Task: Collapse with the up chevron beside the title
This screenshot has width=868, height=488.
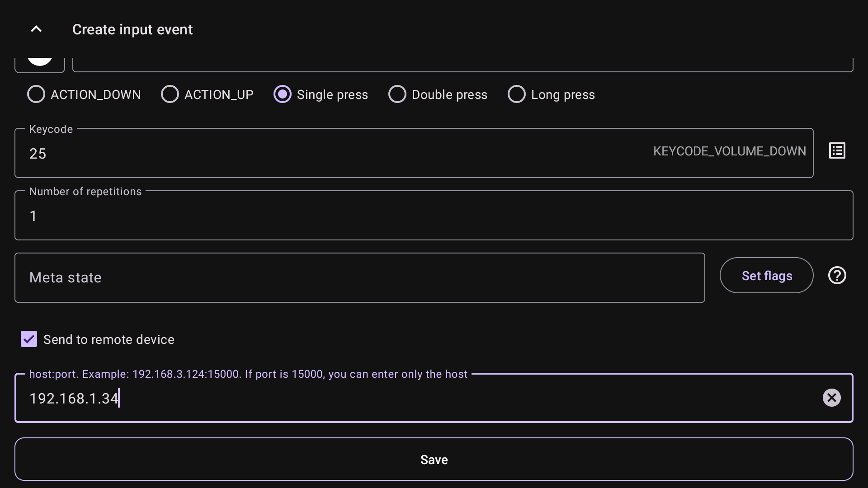Action: pos(36,29)
